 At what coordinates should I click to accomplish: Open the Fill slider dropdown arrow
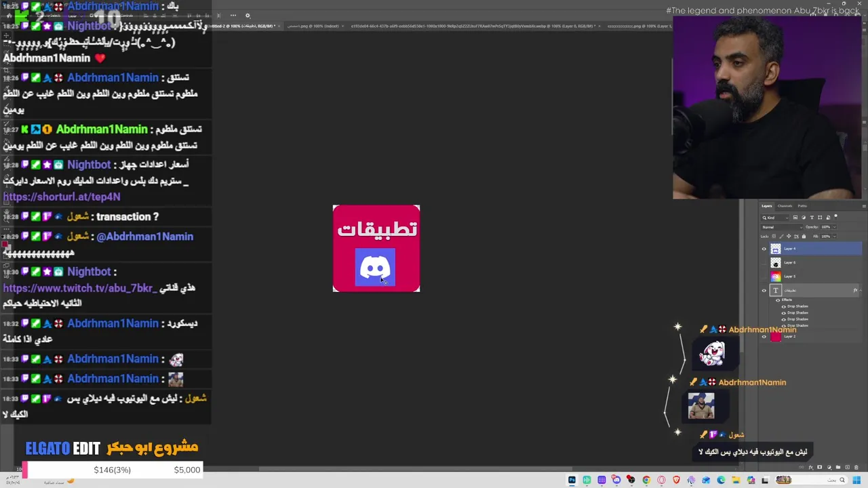click(x=835, y=237)
